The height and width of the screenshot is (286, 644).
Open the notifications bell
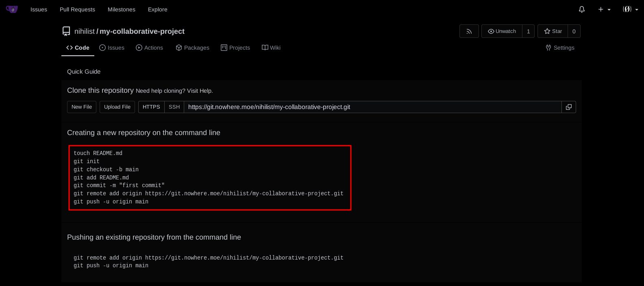point(582,9)
